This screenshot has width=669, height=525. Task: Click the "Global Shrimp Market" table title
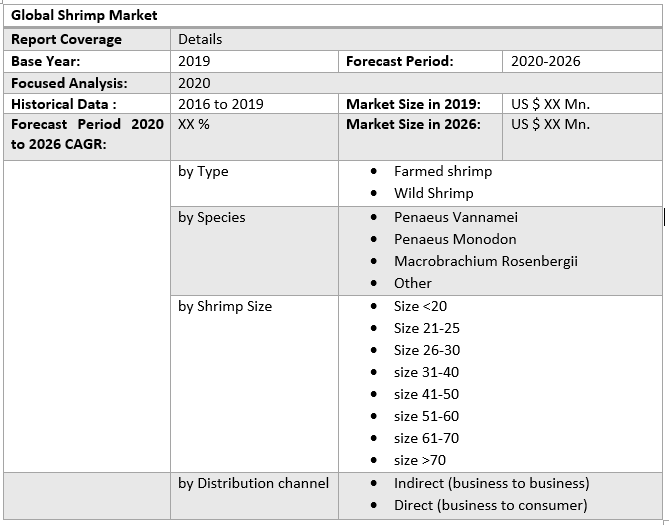84,15
